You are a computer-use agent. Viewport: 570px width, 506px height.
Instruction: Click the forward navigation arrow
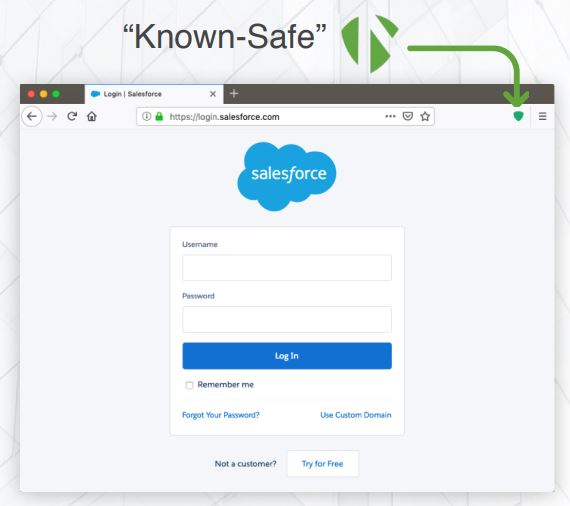coord(52,116)
